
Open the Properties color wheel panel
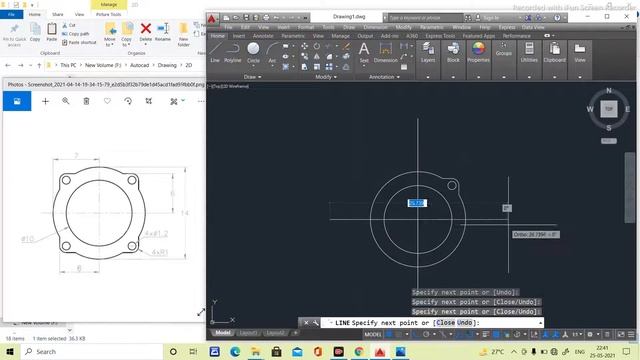point(478,53)
